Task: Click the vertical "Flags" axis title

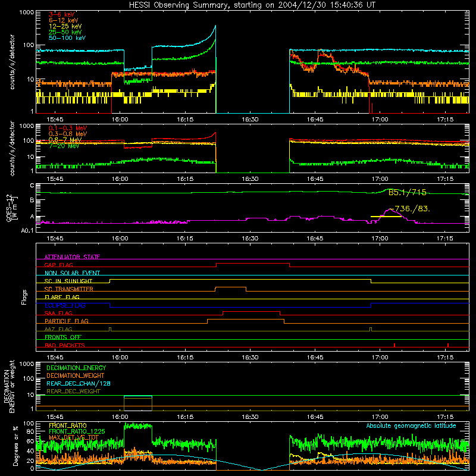Action: coord(24,297)
